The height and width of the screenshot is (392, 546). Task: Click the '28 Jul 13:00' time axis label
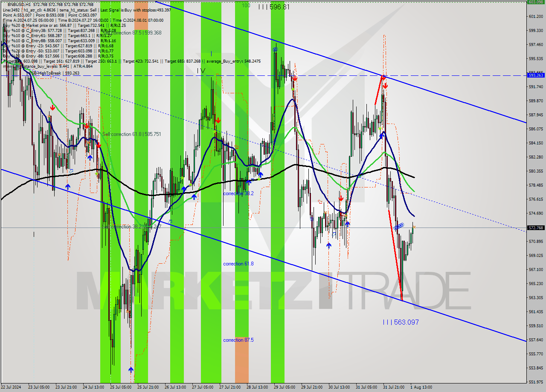click(x=257, y=387)
